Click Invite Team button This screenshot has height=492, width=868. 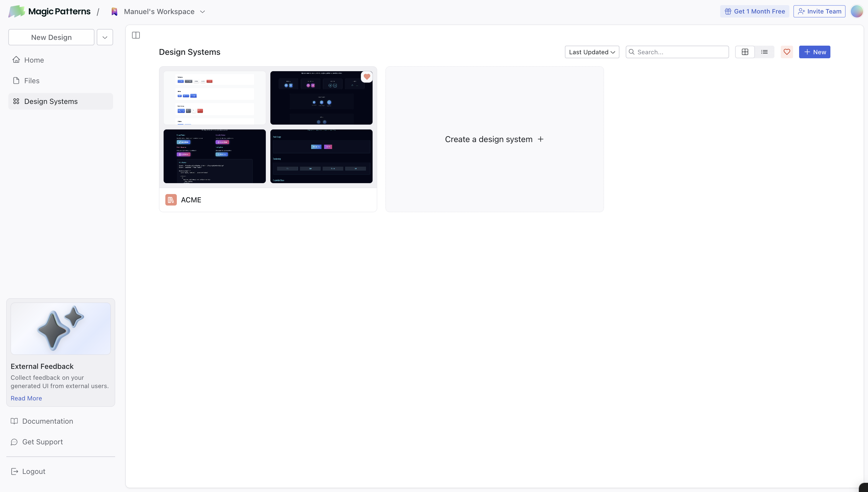[x=819, y=11]
